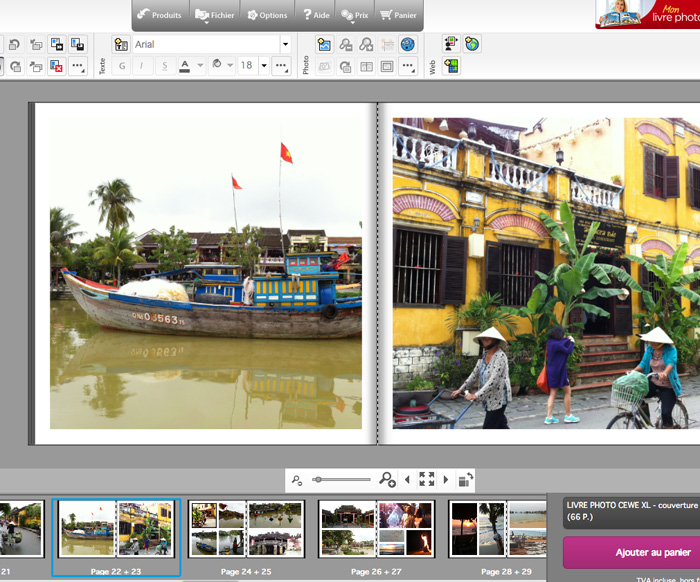The width and height of the screenshot is (700, 582).
Task: Toggle underline S formatting
Action: pos(165,66)
